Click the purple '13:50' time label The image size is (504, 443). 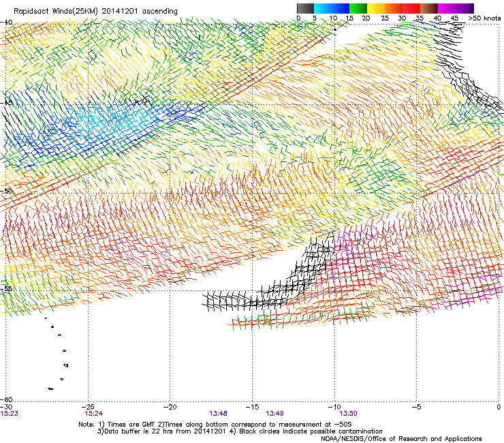pyautogui.click(x=349, y=414)
